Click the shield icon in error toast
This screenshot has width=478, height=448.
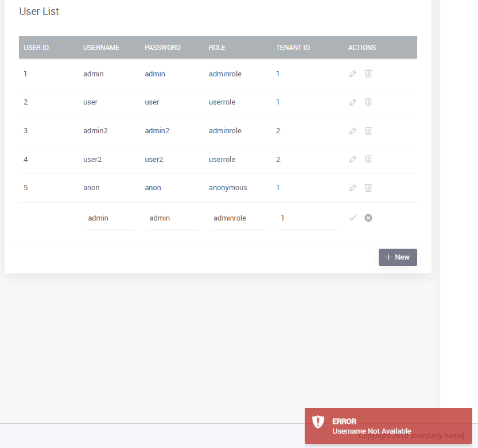pyautogui.click(x=318, y=422)
